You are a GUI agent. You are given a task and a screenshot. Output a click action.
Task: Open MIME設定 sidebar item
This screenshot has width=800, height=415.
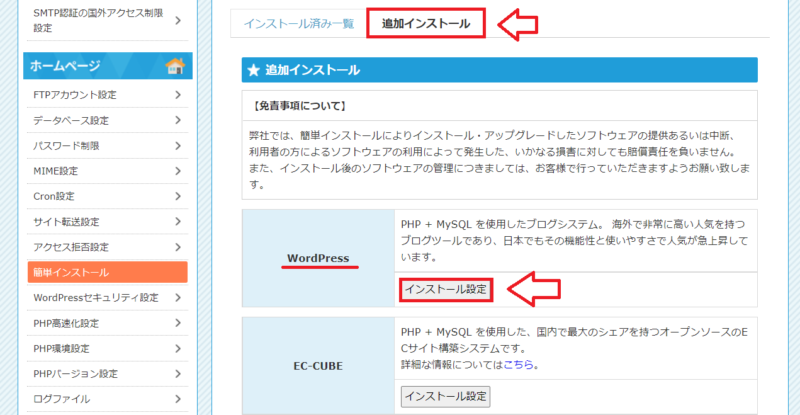[x=107, y=171]
